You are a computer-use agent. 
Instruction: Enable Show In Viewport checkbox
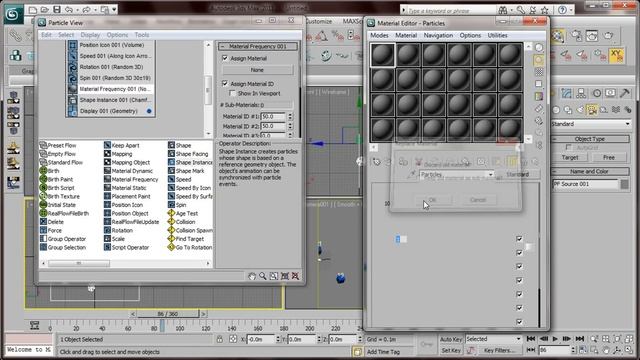(x=232, y=93)
